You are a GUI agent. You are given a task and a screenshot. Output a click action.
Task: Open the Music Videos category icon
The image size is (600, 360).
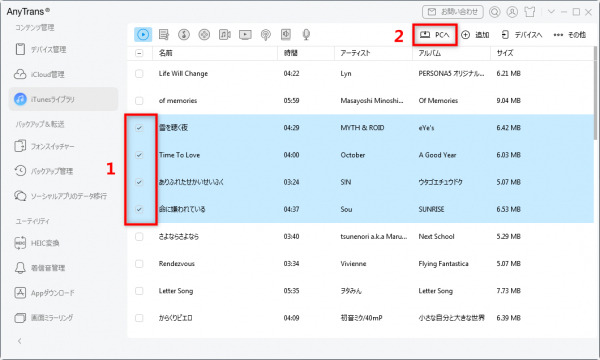pos(225,34)
